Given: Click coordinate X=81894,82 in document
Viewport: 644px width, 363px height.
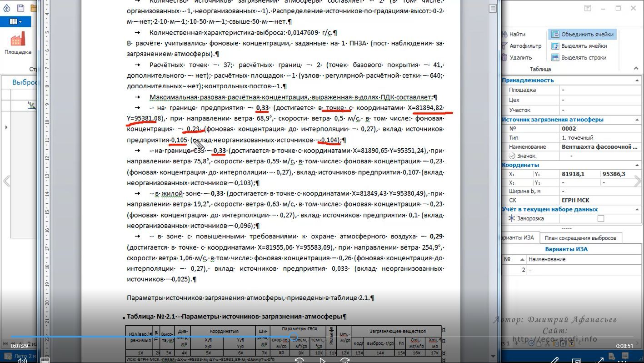Looking at the screenshot, I should [x=426, y=108].
